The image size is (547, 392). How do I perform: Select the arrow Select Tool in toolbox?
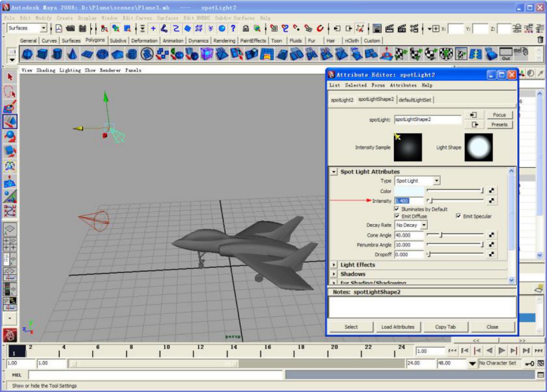[x=10, y=77]
